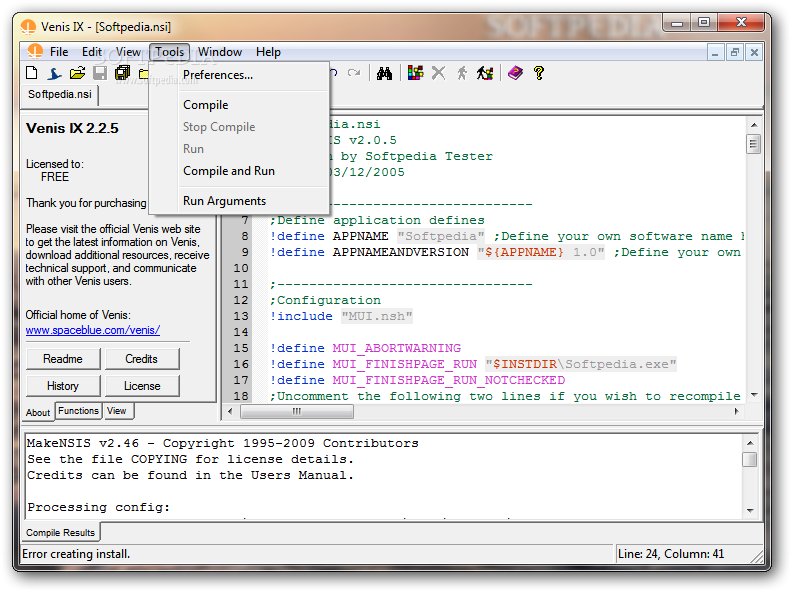Compile the script with the colored blocks icon
The height and width of the screenshot is (592, 792).
(x=415, y=73)
